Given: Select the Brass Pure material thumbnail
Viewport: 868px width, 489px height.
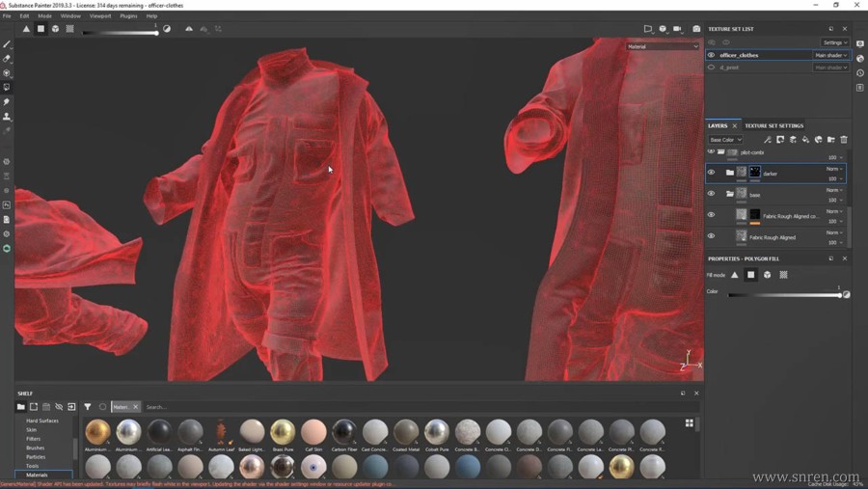Looking at the screenshot, I should 283,432.
